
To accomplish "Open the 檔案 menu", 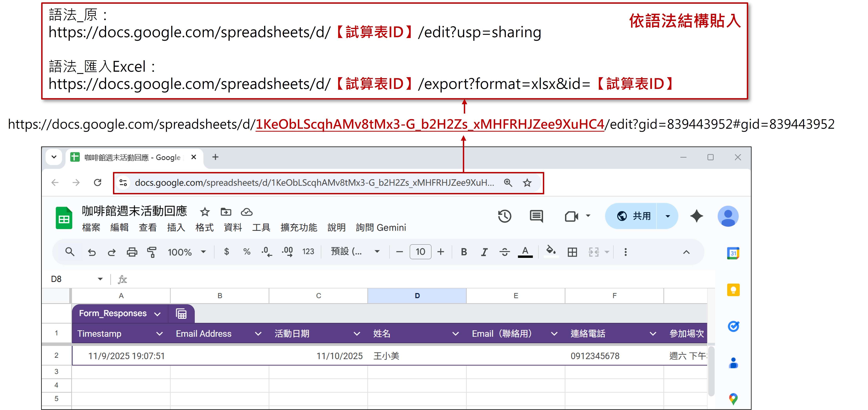I will tap(91, 228).
